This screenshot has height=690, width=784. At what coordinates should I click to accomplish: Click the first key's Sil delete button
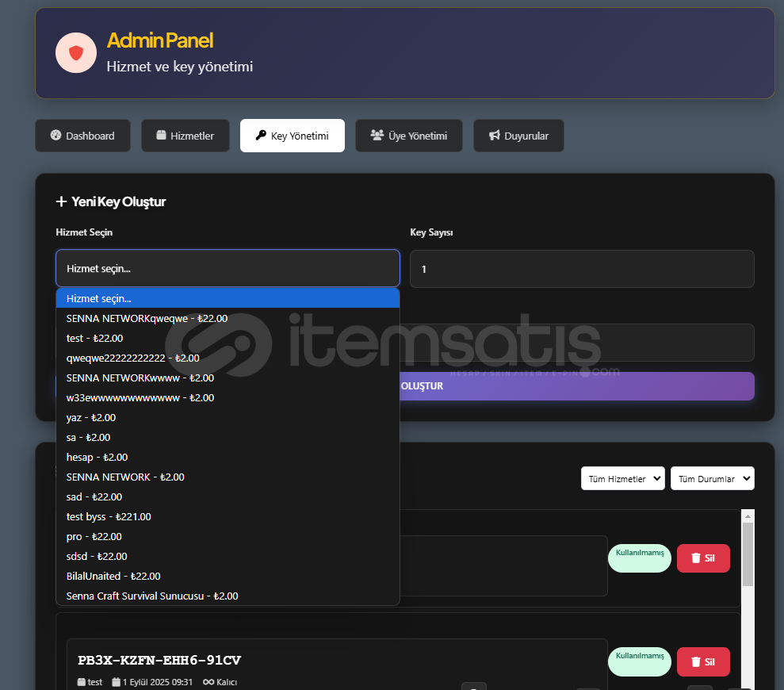click(703, 558)
